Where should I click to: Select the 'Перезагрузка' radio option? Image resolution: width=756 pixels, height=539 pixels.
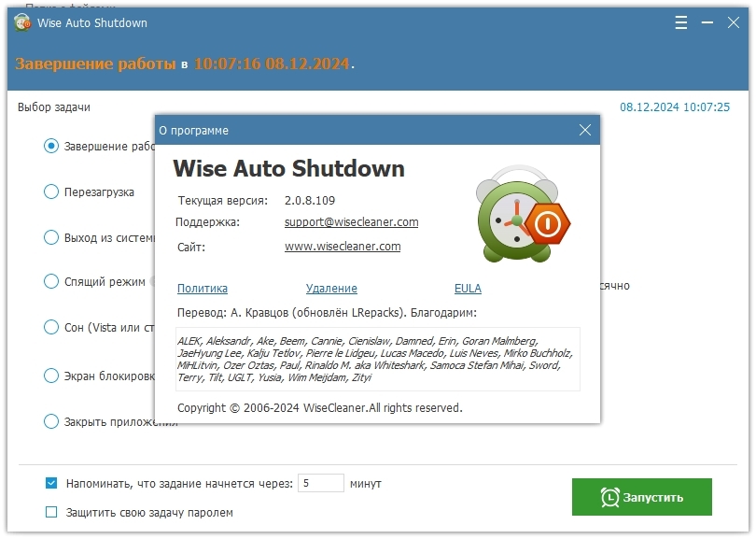coord(51,191)
